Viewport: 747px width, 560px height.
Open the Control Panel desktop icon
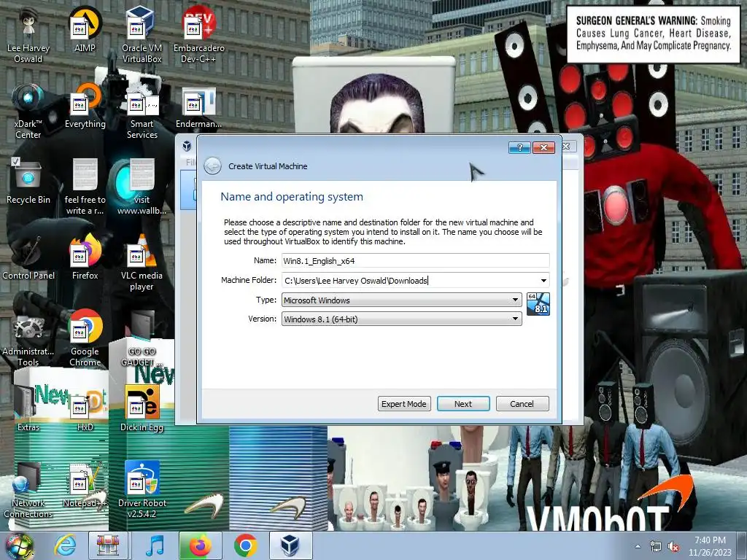[x=28, y=257]
